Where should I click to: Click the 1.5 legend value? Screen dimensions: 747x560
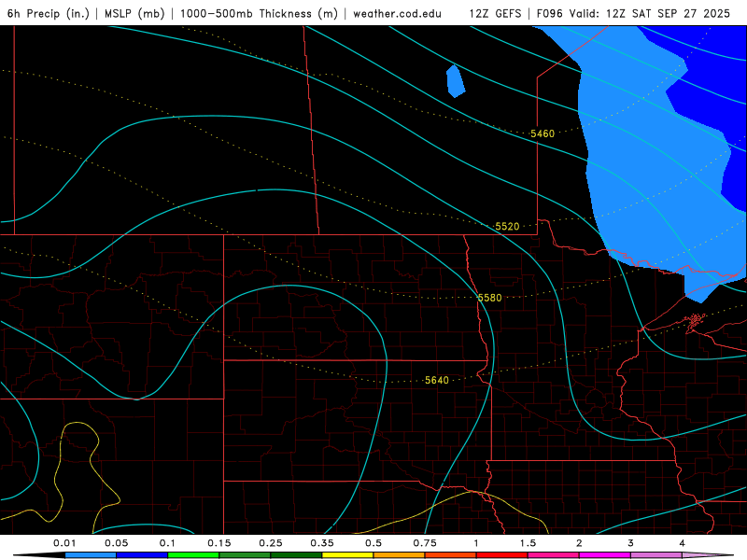click(x=528, y=543)
